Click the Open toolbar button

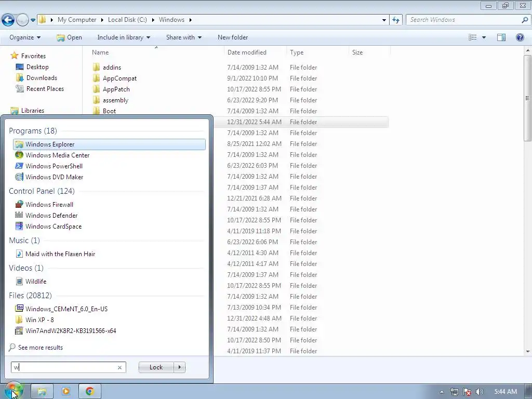69,37
